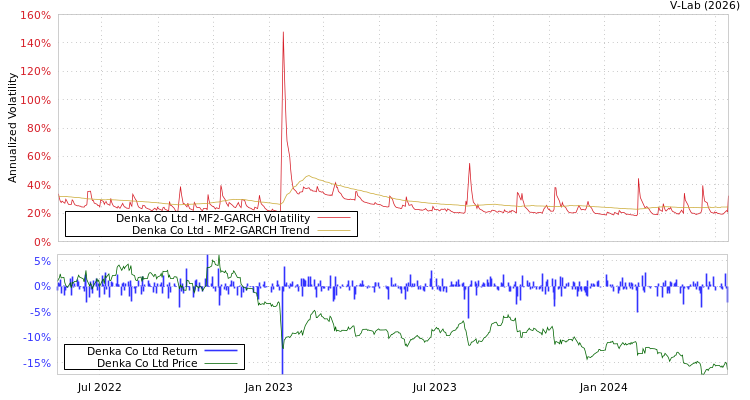This screenshot has height=400, width=750.
Task: Click the orange Trend legend line sample
Action: click(x=334, y=230)
